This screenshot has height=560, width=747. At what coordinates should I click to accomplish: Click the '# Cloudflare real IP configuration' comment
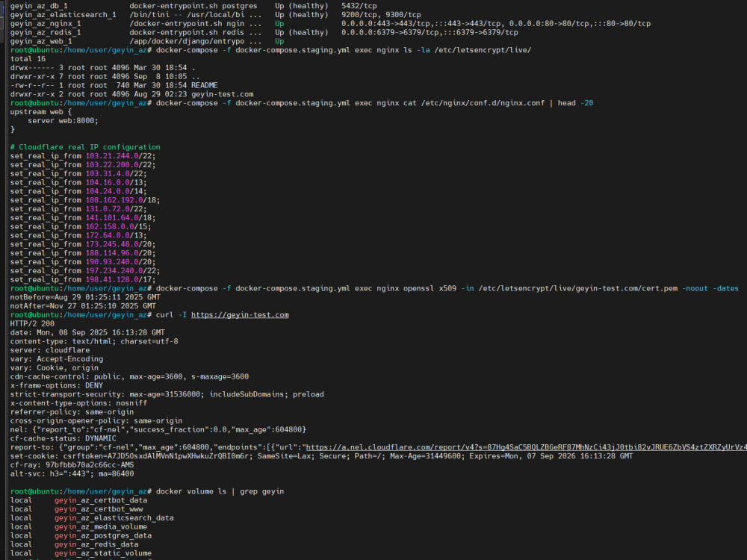pyautogui.click(x=85, y=147)
